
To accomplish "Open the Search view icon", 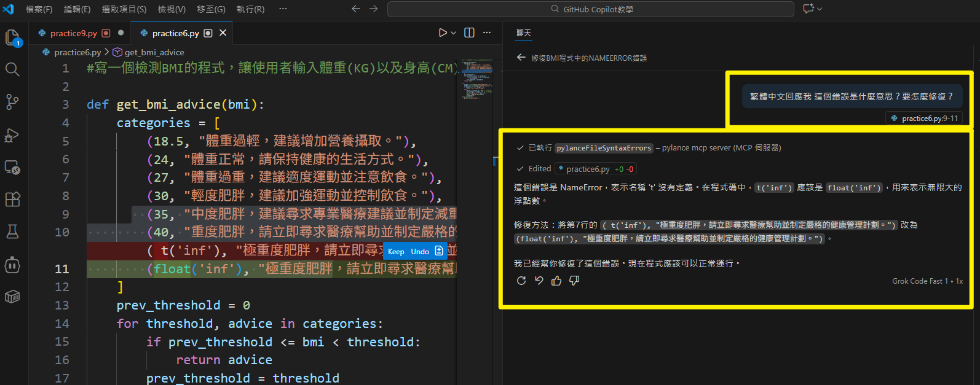I will coord(12,69).
